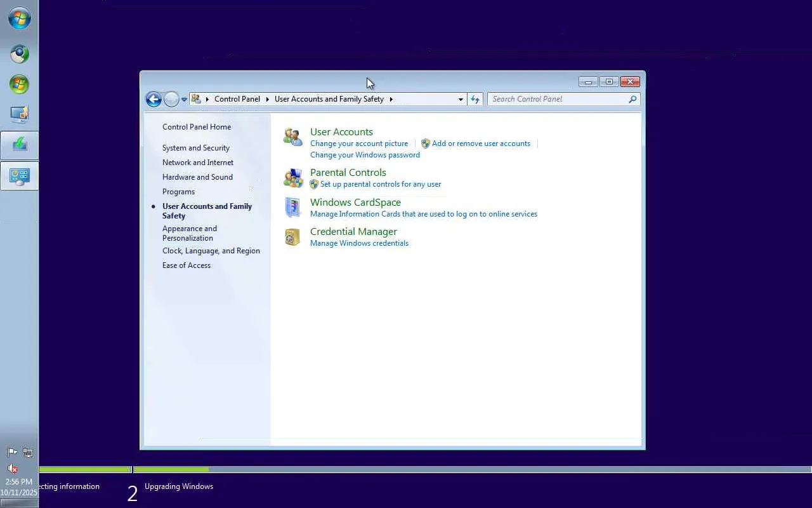Expand the arrow after Control Panel breadcrumb
812x508 pixels.
pos(267,99)
